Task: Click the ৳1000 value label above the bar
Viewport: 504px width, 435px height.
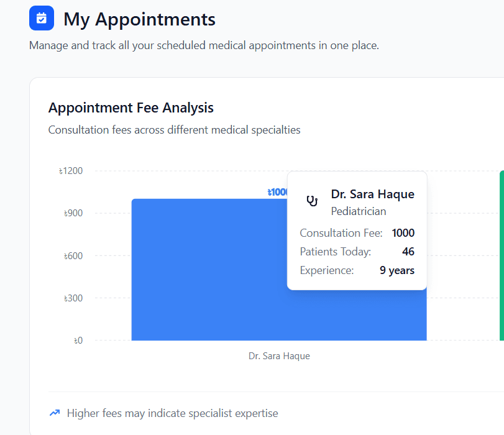Action: [x=278, y=192]
